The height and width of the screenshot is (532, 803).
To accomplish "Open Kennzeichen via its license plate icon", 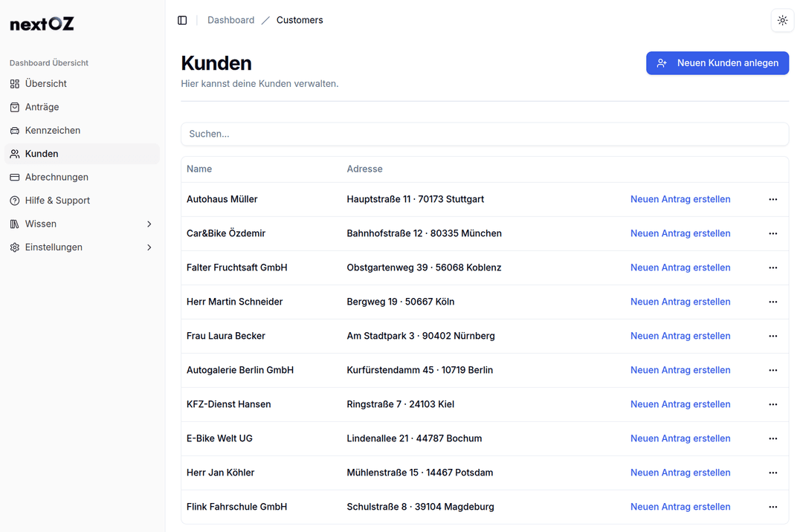I will pos(15,130).
